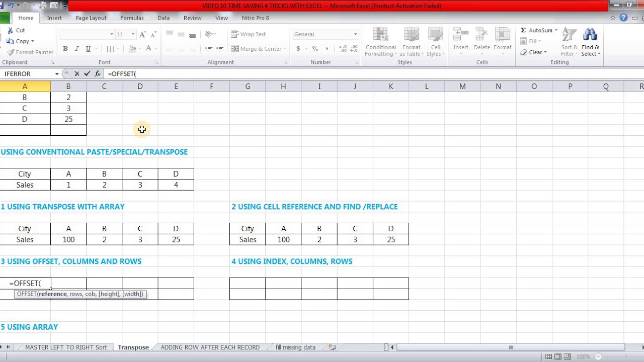Cancel formula entry with X
The height and width of the screenshot is (362, 644).
(x=76, y=73)
